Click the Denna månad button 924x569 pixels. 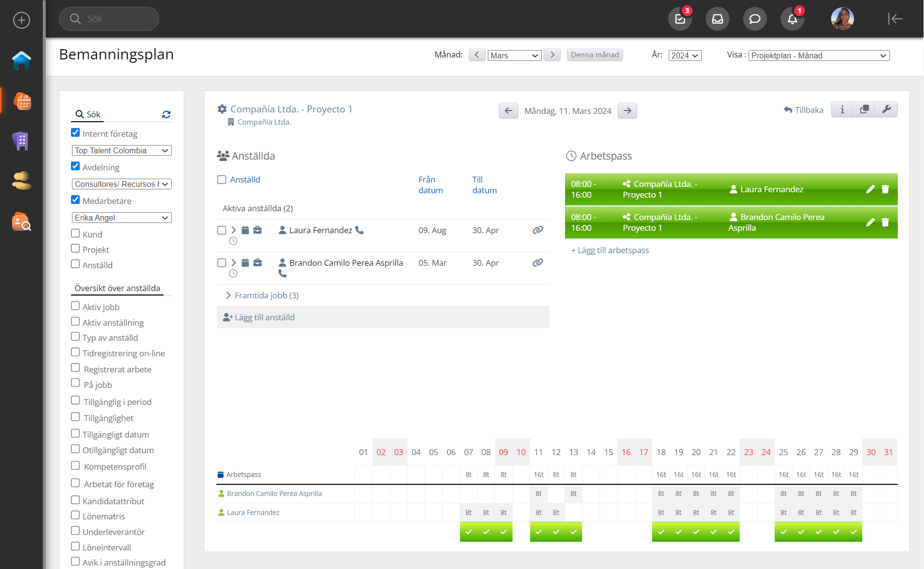click(x=594, y=55)
